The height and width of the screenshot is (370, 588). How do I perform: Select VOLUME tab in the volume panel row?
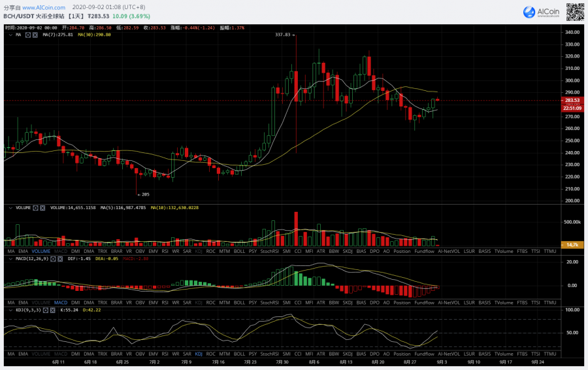point(41,252)
